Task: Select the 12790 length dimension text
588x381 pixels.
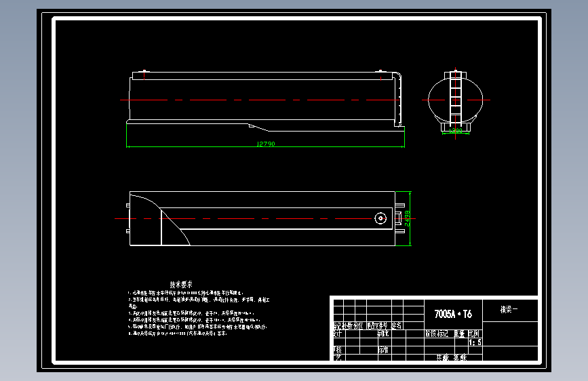Action: (x=266, y=144)
